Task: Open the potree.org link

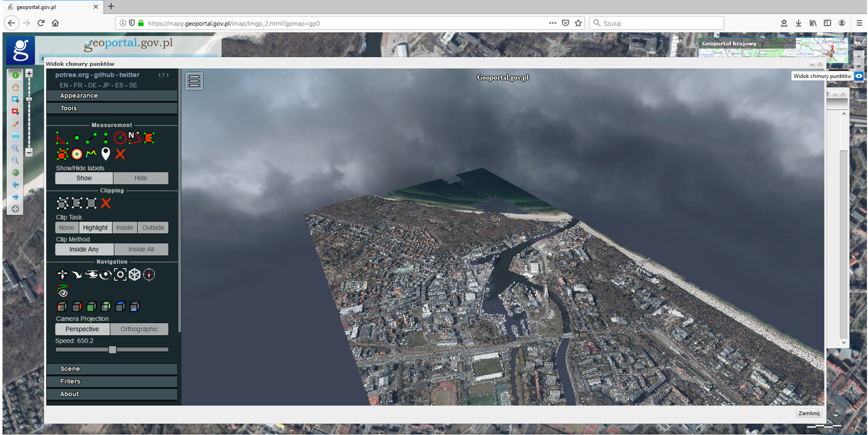Action: (x=72, y=75)
